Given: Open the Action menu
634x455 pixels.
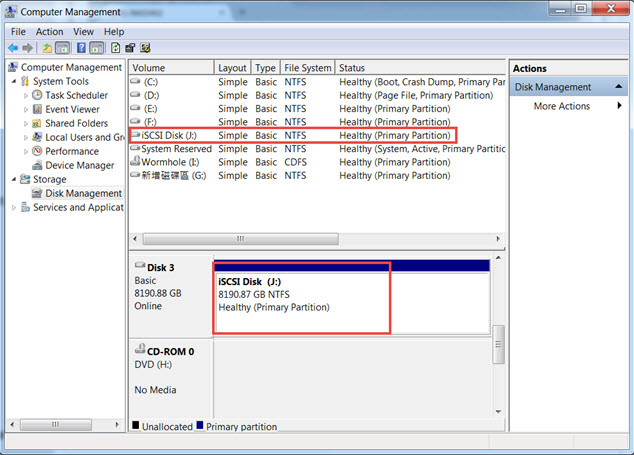Looking at the screenshot, I should tap(49, 31).
